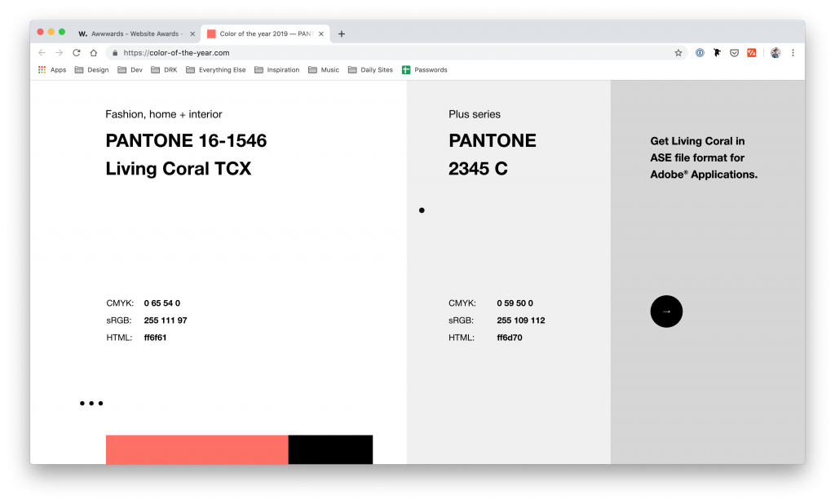Open the DRK bookmarks folder
The image size is (835, 504).
pos(164,70)
